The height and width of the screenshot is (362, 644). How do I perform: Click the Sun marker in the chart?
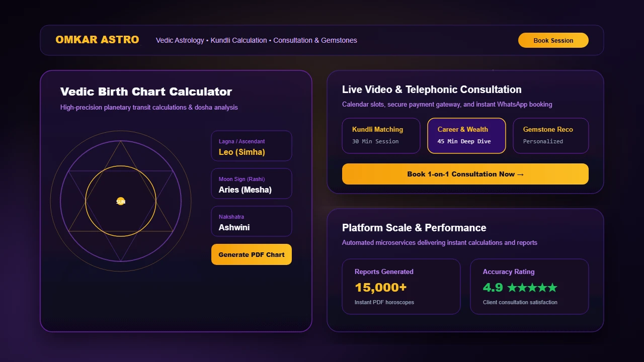[121, 201]
